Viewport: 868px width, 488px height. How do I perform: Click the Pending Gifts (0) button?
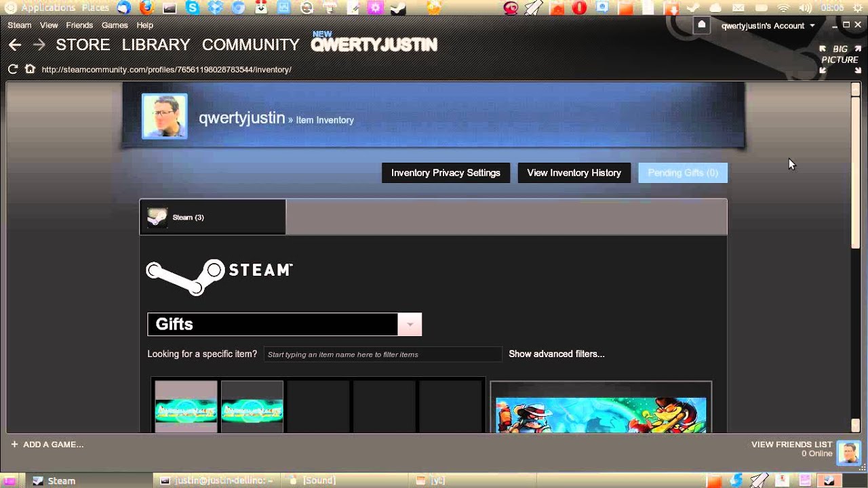point(683,173)
